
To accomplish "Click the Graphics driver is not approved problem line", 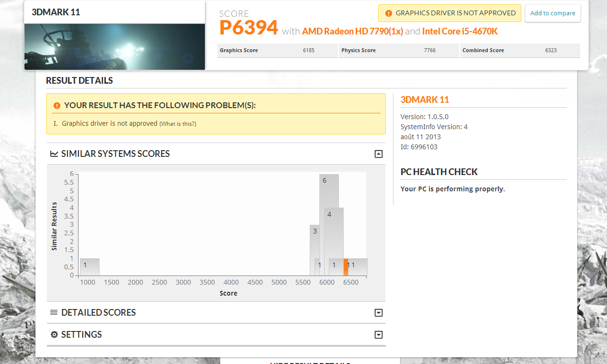I will (110, 123).
